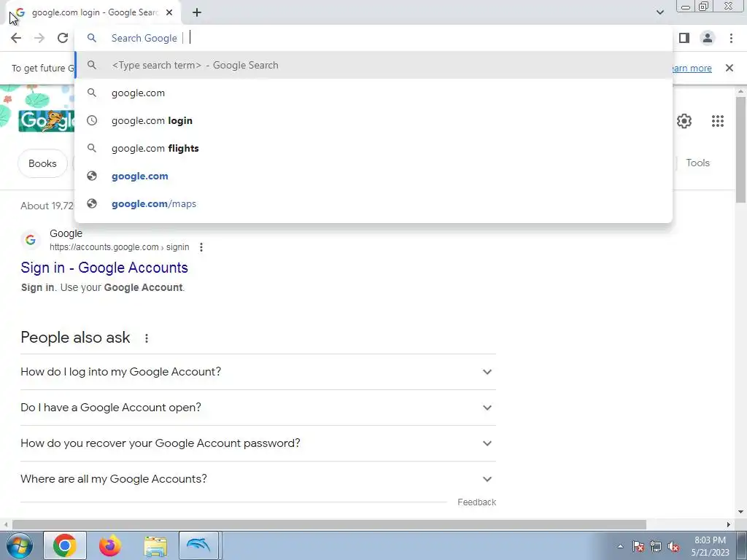Select the Books filter chip
The image size is (747, 560).
point(42,163)
